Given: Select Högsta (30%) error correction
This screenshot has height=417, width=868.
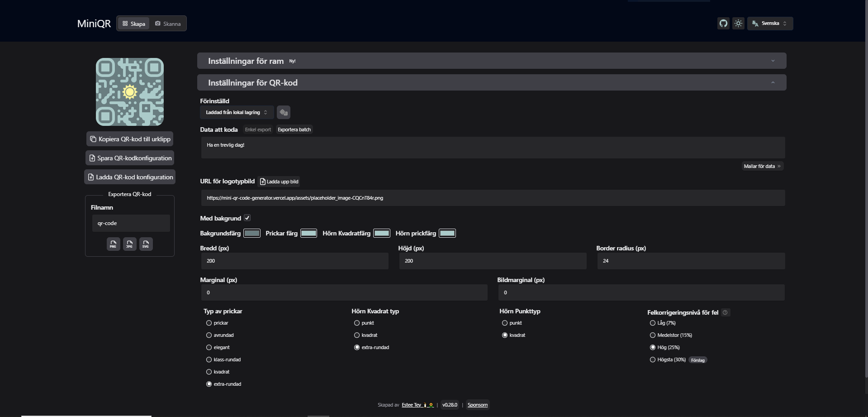Looking at the screenshot, I should (653, 359).
